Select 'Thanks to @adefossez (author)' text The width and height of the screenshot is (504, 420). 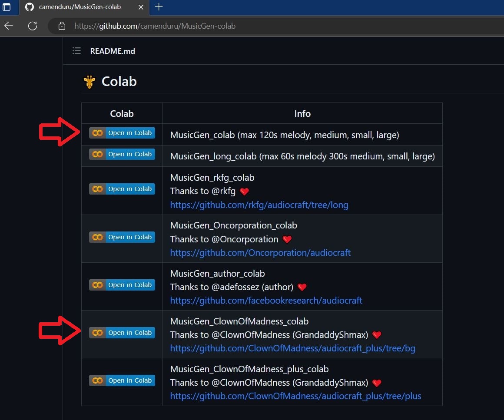[x=232, y=287]
